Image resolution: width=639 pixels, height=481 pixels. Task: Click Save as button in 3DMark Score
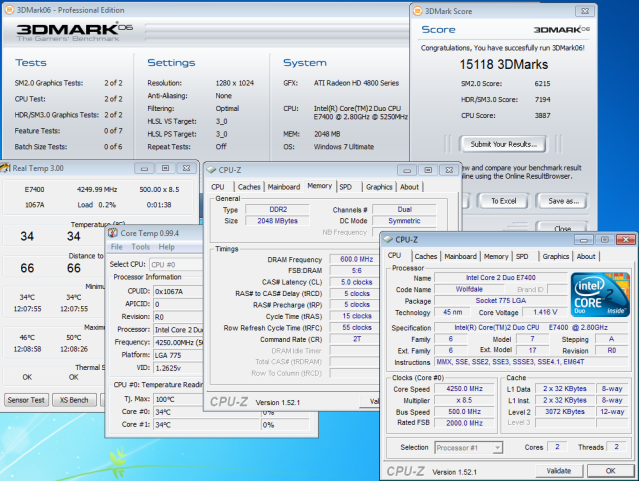(563, 201)
